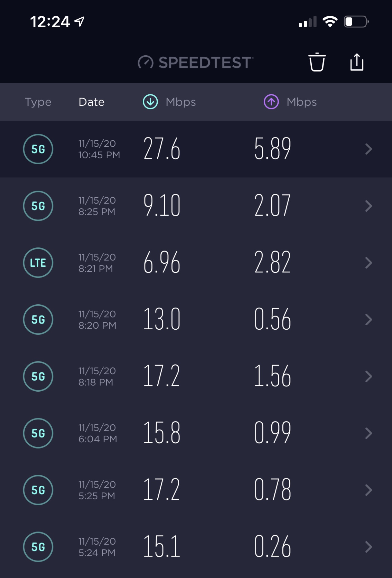The width and height of the screenshot is (392, 578).
Task: Tap the share export icon
Action: coord(357,62)
